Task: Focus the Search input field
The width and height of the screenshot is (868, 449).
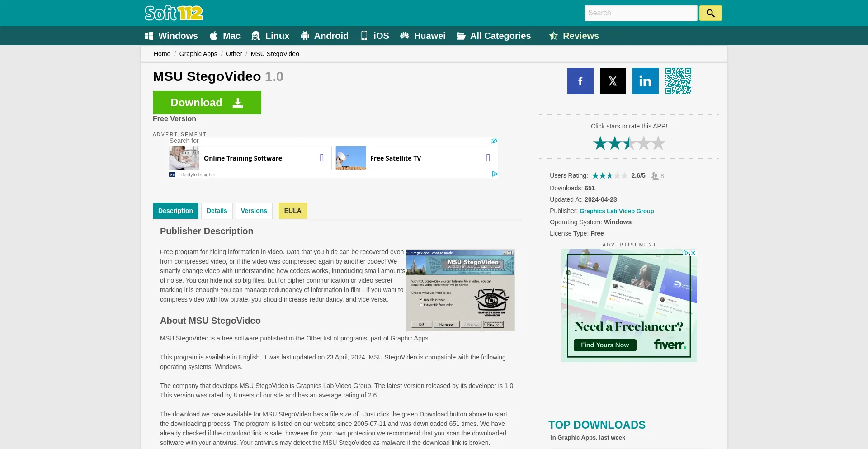Action: coord(641,13)
